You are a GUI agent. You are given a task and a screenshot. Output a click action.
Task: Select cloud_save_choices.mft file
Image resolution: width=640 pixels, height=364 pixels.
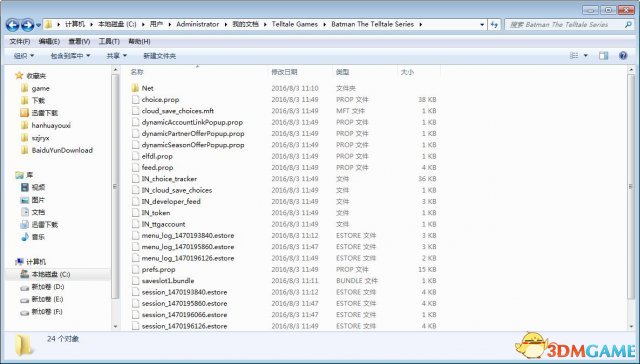coord(178,111)
